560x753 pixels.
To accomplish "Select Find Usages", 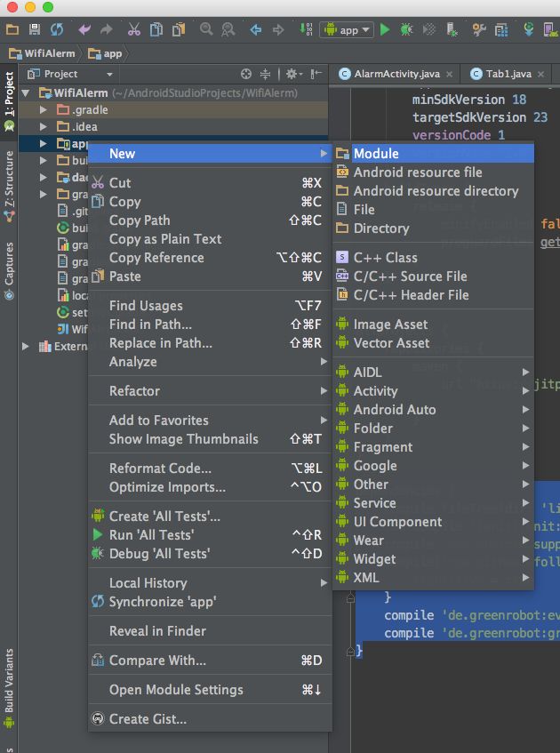I will (211, 306).
